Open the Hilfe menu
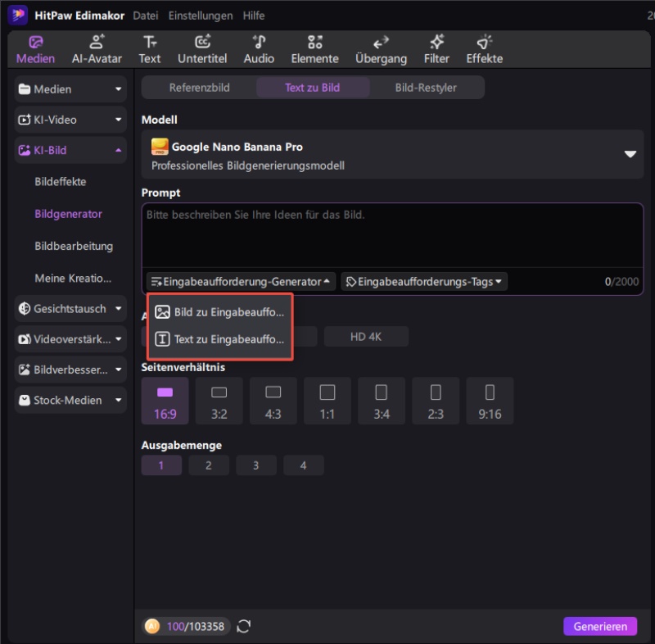Screen dimensions: 655x644 click(254, 16)
